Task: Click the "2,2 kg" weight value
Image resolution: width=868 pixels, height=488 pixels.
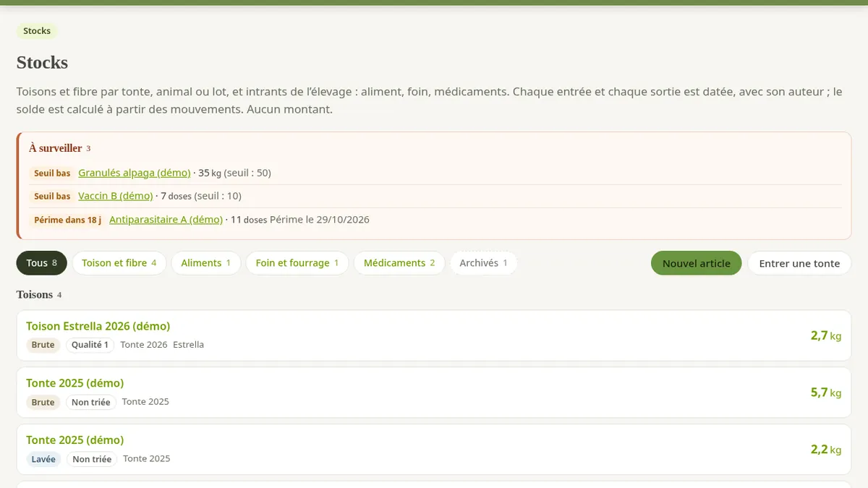Action: [x=826, y=450]
